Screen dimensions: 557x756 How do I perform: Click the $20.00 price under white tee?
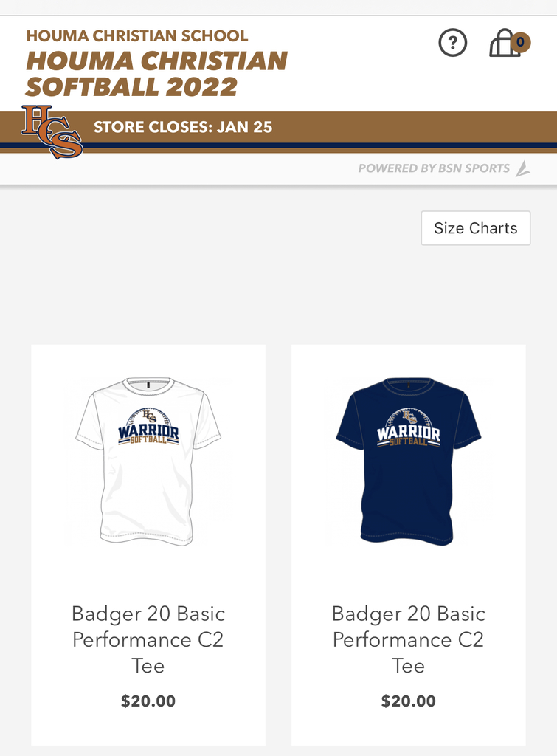[x=148, y=701]
